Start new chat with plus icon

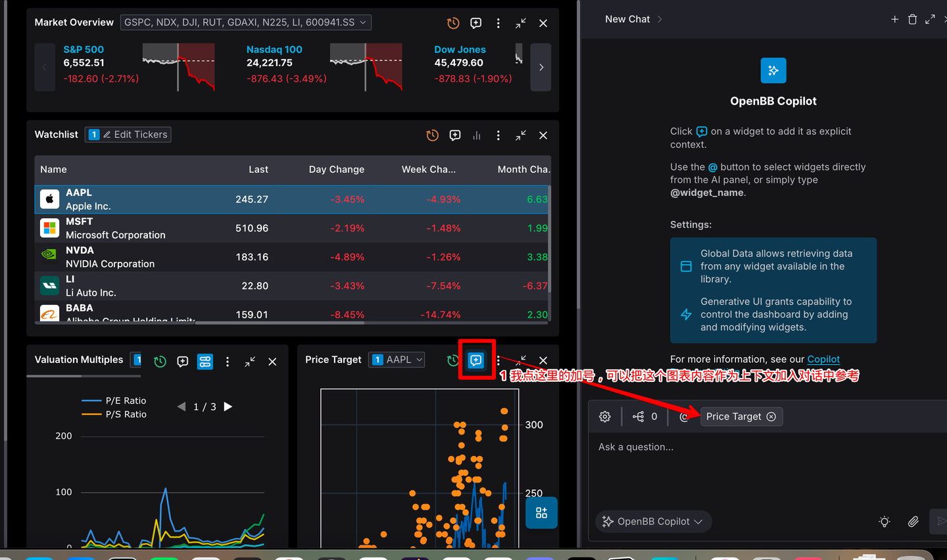coord(894,19)
